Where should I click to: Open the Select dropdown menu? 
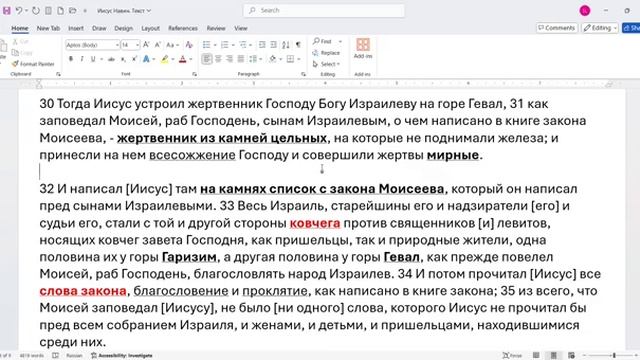[326, 64]
